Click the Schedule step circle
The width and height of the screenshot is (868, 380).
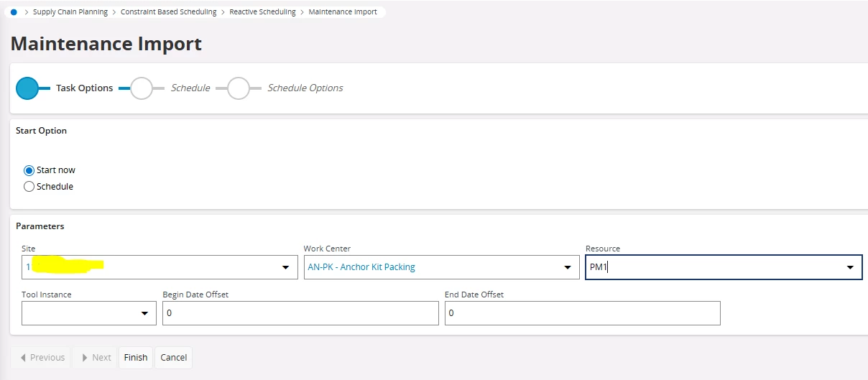pos(142,88)
